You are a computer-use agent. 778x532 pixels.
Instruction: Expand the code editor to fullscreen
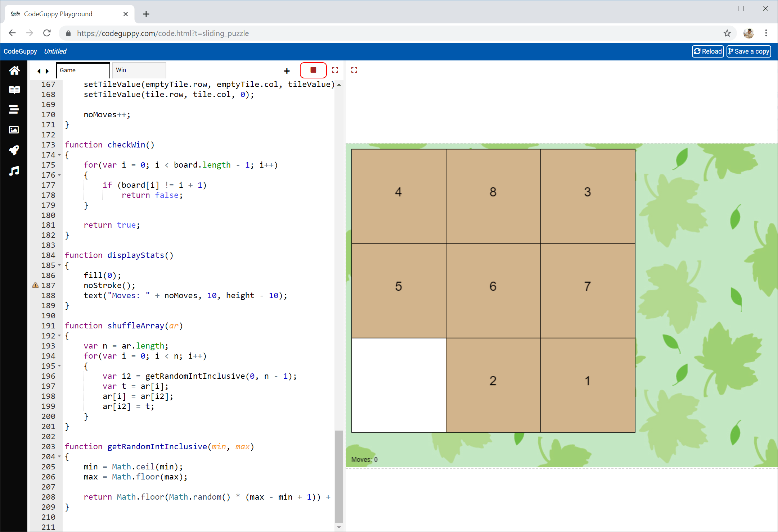(x=335, y=70)
